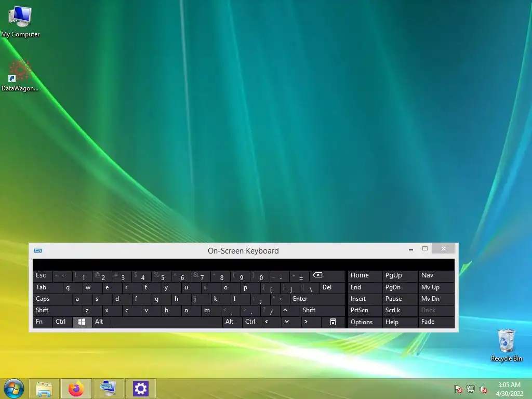Click the keyboard icon in title bar
The height and width of the screenshot is (399, 532).
pos(38,251)
